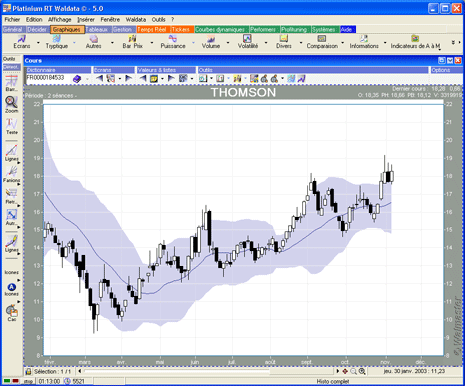Screen dimensions: 465x386
Task: Open the Cac index tool
Action: tap(12, 313)
